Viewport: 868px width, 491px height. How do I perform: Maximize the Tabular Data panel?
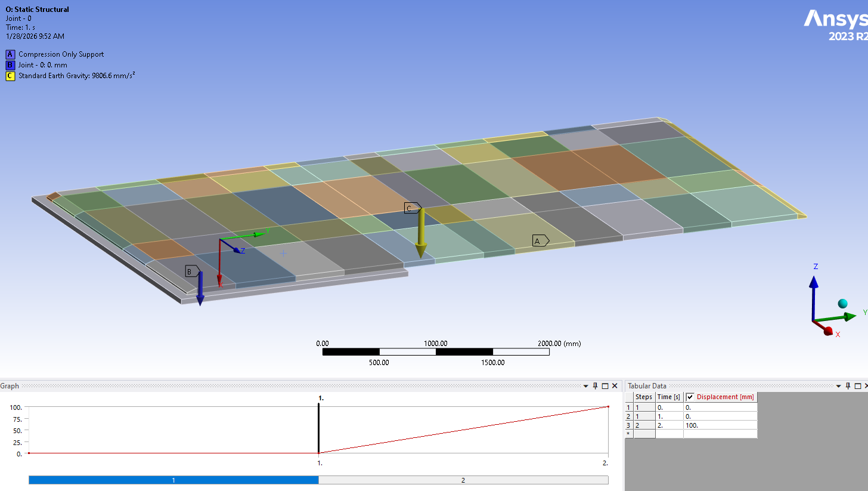857,386
